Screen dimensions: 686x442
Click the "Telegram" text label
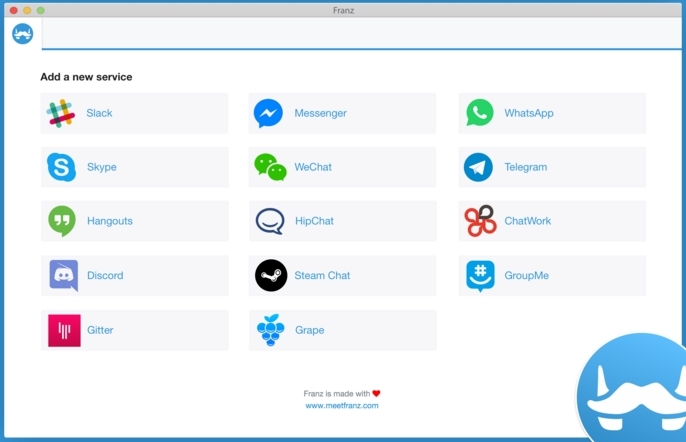point(525,167)
